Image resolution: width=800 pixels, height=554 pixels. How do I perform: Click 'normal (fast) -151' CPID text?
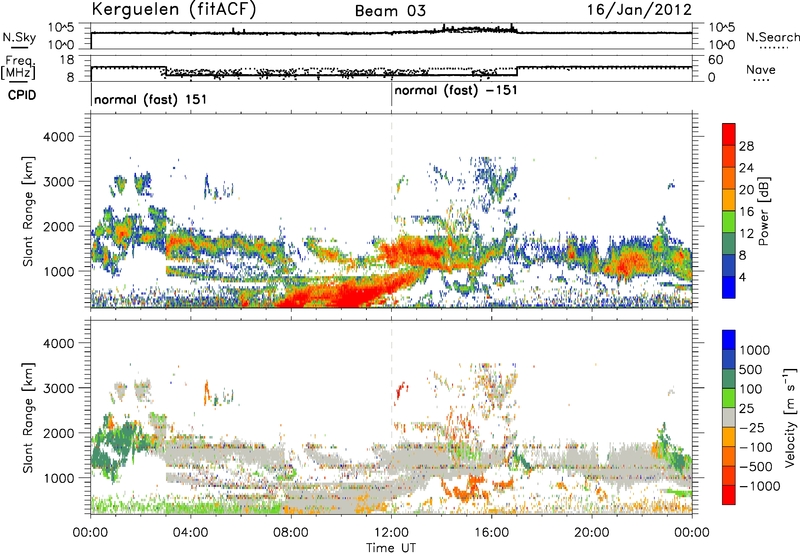point(456,90)
